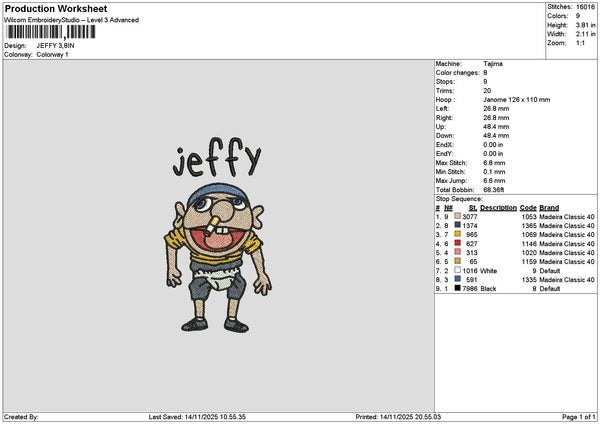The image size is (600, 424).
Task: Click the 'Stop Sequence:' heading
Action: pyautogui.click(x=459, y=199)
